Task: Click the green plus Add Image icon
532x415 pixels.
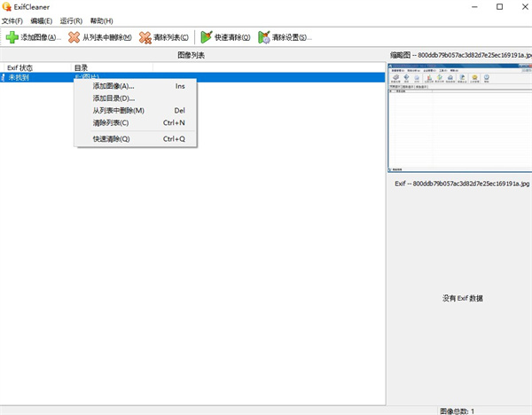Action: click(x=12, y=37)
